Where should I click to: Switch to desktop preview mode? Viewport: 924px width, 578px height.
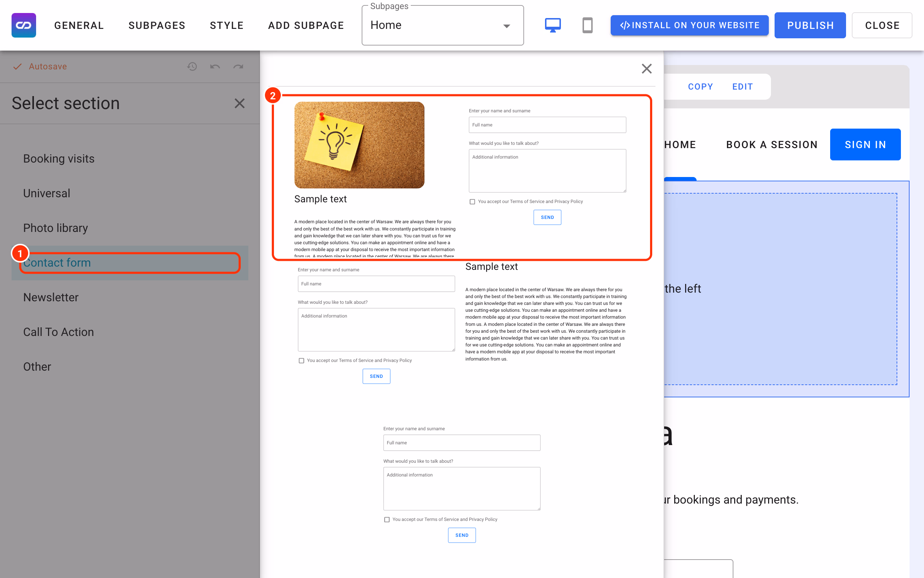(x=553, y=25)
